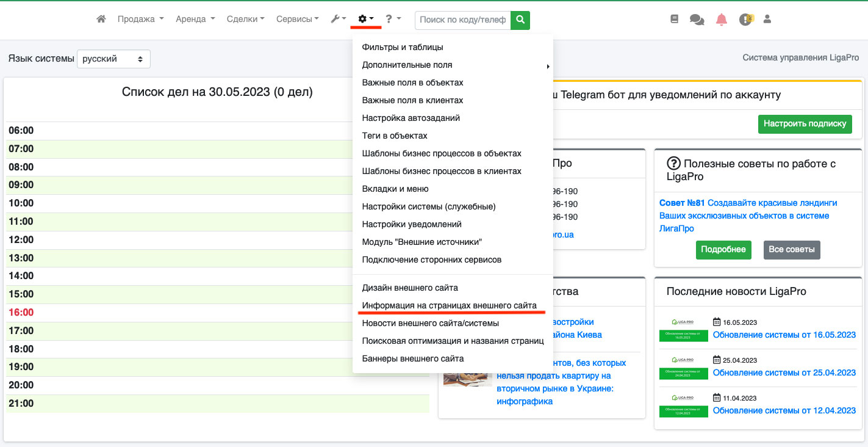Open the red bell notifications
This screenshot has height=447, width=868.
(722, 20)
